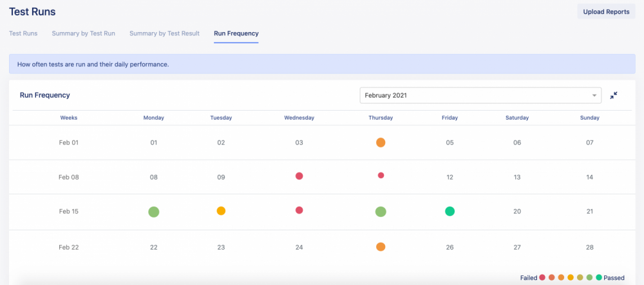Click the Feb 22 week label
This screenshot has height=285, width=644.
pyautogui.click(x=69, y=247)
